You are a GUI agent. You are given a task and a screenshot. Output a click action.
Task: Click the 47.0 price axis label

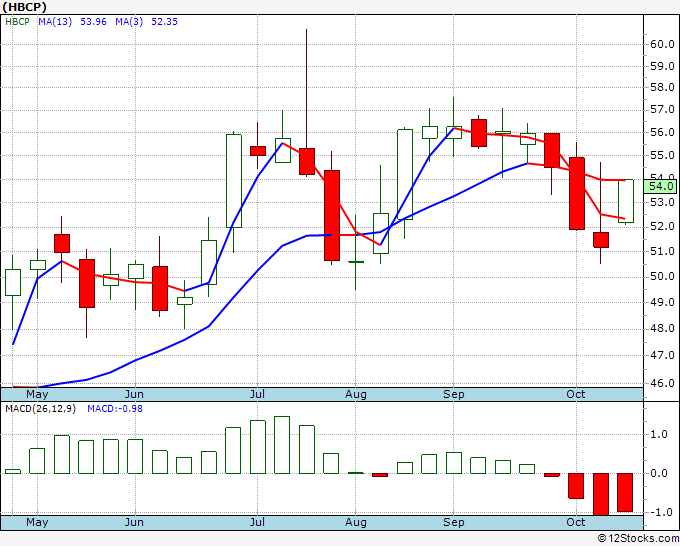(x=662, y=356)
